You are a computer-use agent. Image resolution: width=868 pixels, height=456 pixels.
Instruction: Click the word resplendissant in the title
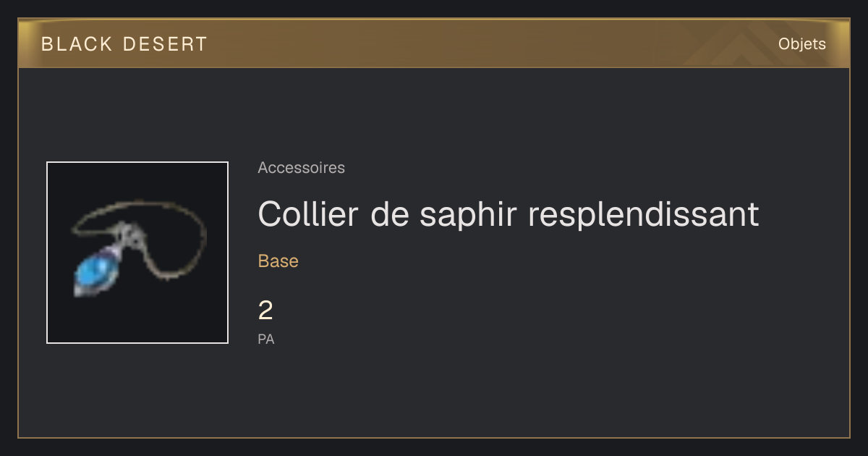coord(643,214)
